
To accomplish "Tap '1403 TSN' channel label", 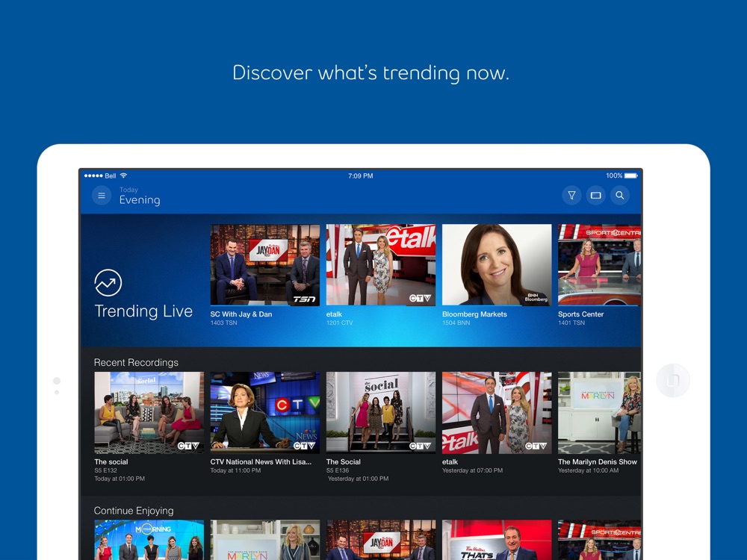I will pyautogui.click(x=224, y=323).
